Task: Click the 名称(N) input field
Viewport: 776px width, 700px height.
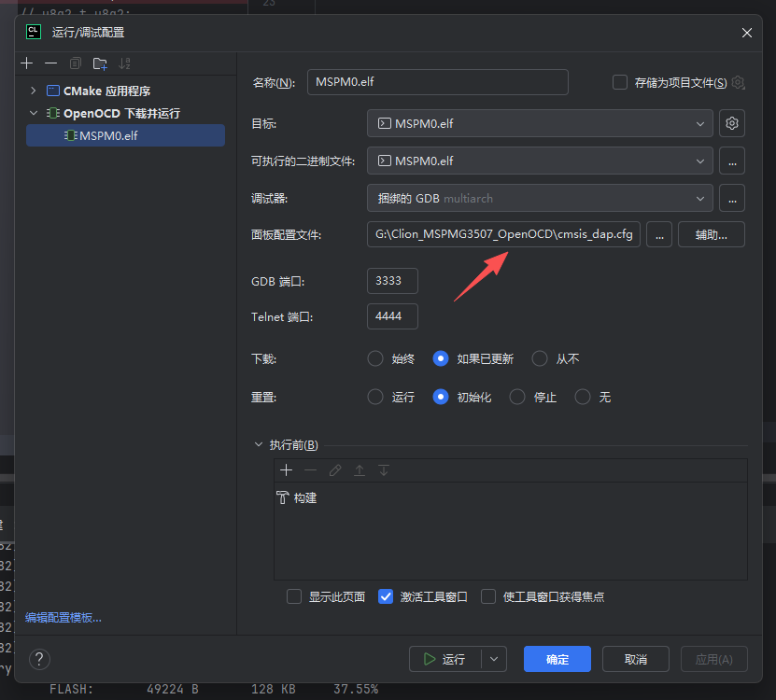Action: point(437,82)
